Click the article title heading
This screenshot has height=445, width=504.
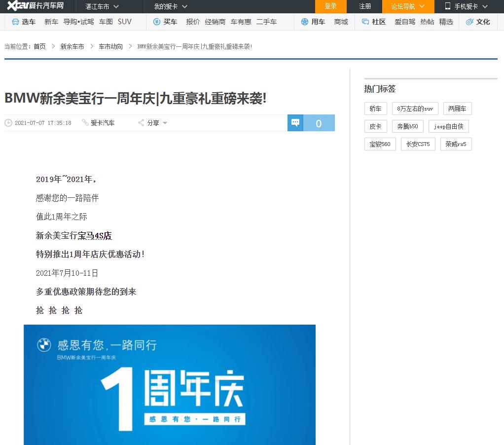click(x=135, y=98)
